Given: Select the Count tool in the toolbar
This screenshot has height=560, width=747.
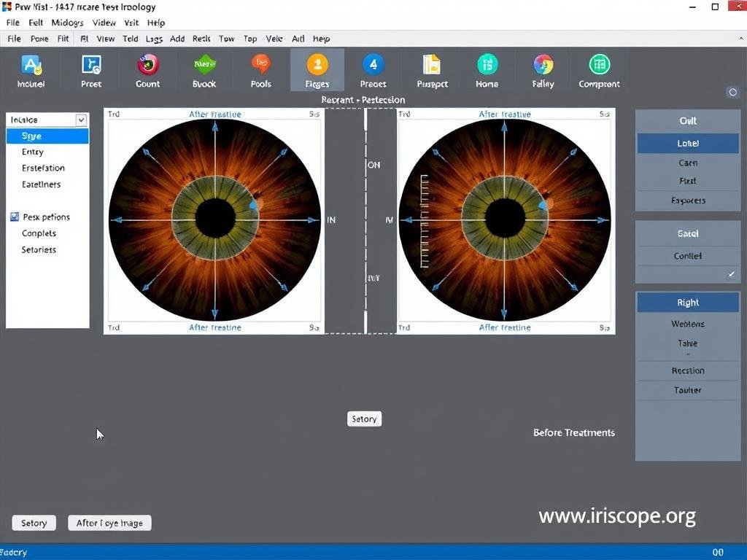Looking at the screenshot, I should (x=147, y=69).
